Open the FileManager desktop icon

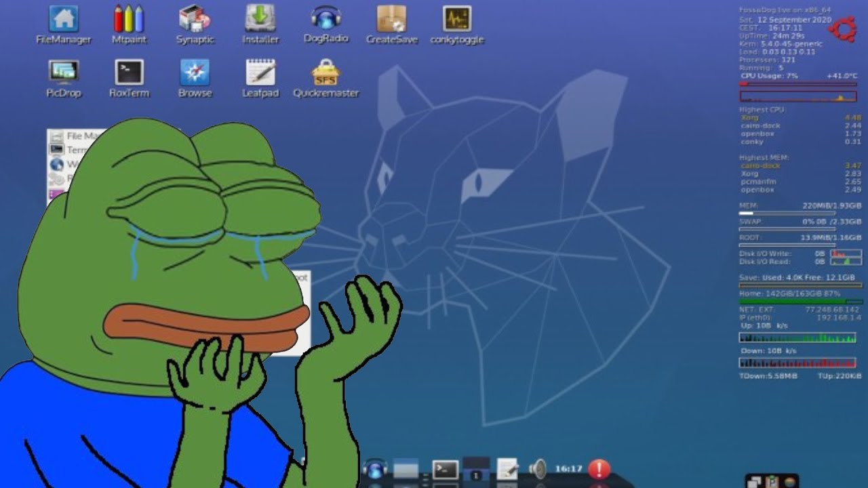63,25
